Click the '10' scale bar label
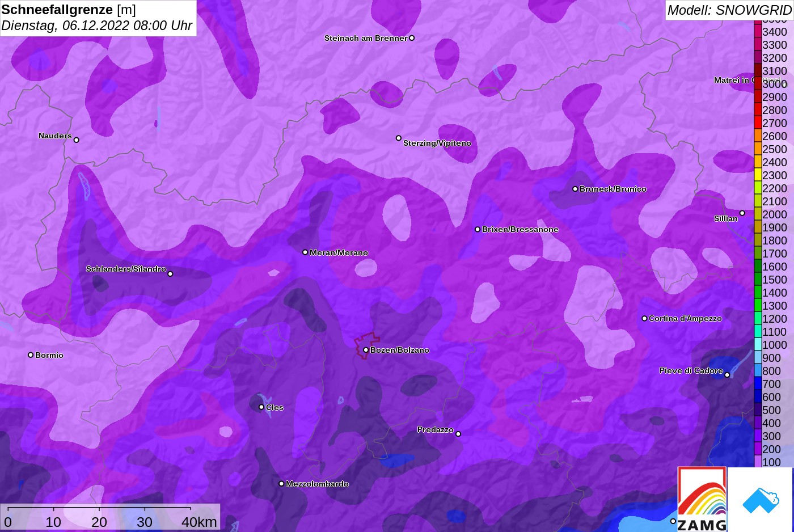The image size is (794, 532). [x=53, y=522]
